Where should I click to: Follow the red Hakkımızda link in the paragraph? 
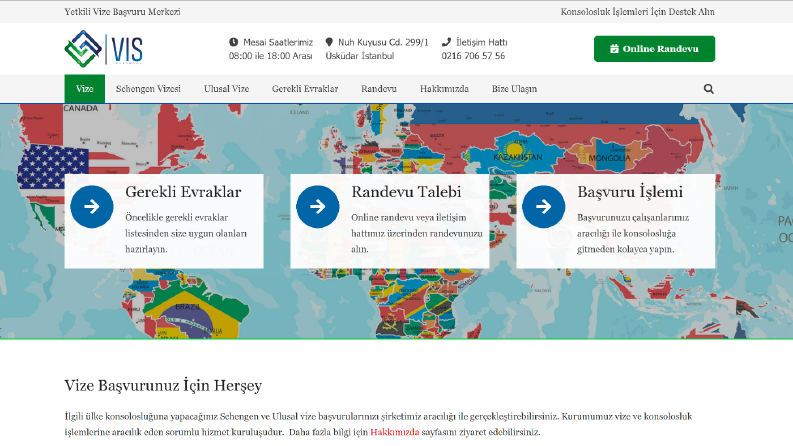point(394,432)
